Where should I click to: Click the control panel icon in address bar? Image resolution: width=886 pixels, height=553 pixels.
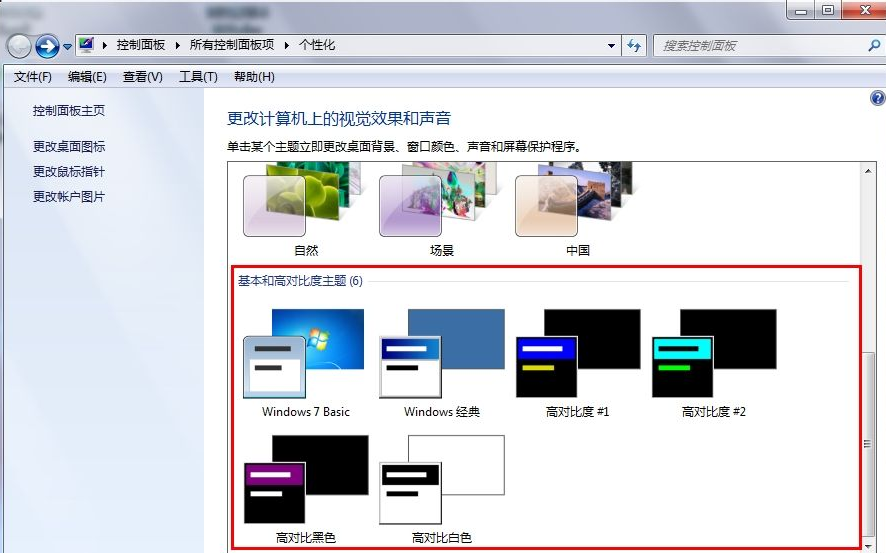point(86,45)
